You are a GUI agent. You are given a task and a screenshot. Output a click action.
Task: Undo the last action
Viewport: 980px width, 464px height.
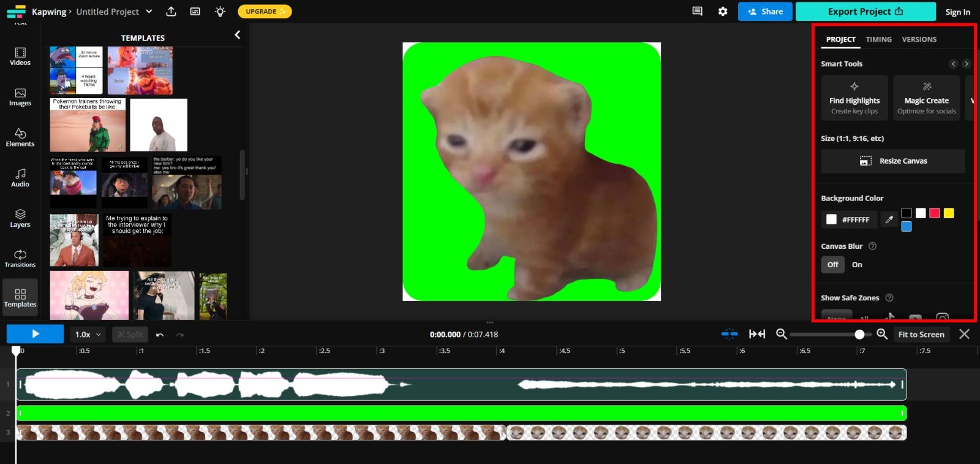click(x=160, y=335)
